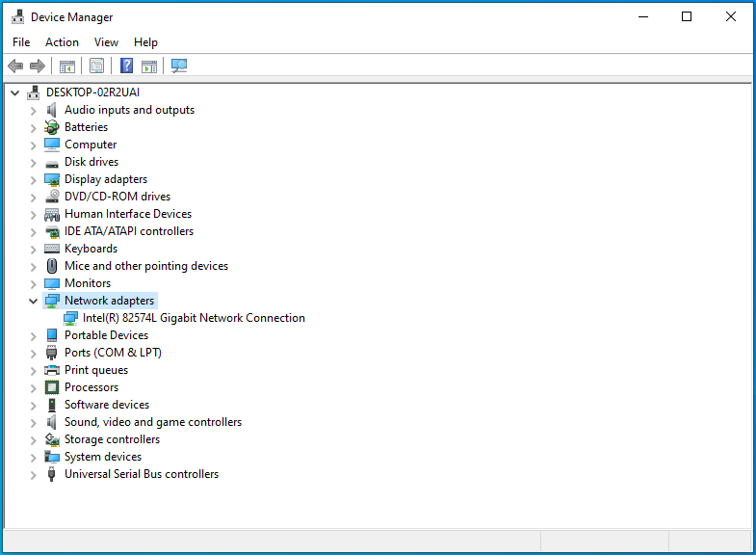Image resolution: width=756 pixels, height=555 pixels.
Task: Select Intel(R) 82574L Gigabit Network Connection
Action: tap(194, 318)
